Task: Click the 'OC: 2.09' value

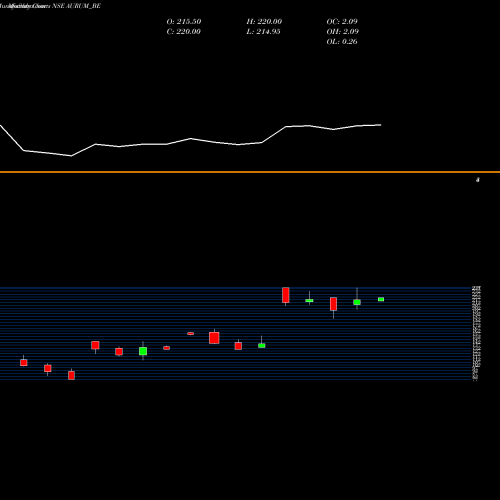Action: click(x=342, y=22)
